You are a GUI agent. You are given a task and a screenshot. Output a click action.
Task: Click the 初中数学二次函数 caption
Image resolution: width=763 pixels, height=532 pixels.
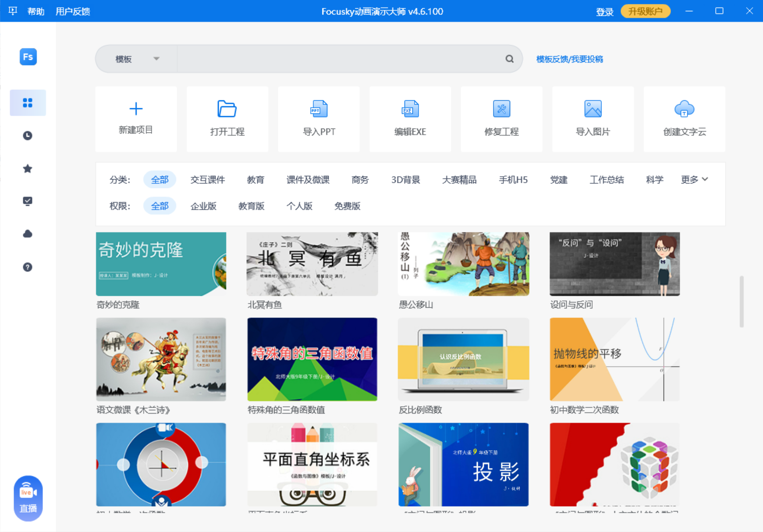tap(584, 410)
